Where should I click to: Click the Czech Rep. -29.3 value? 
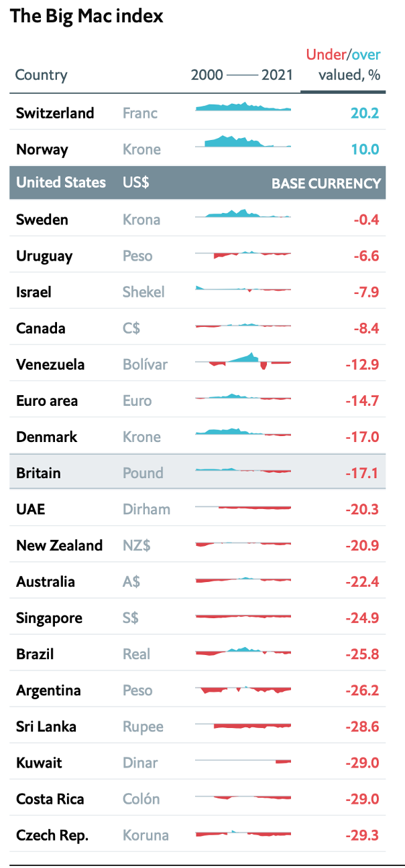[363, 835]
